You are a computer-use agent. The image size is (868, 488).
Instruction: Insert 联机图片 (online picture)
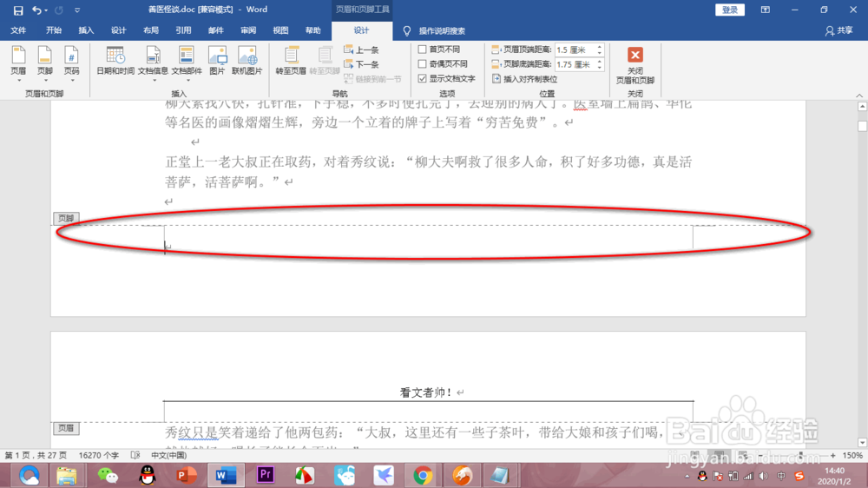pos(247,61)
